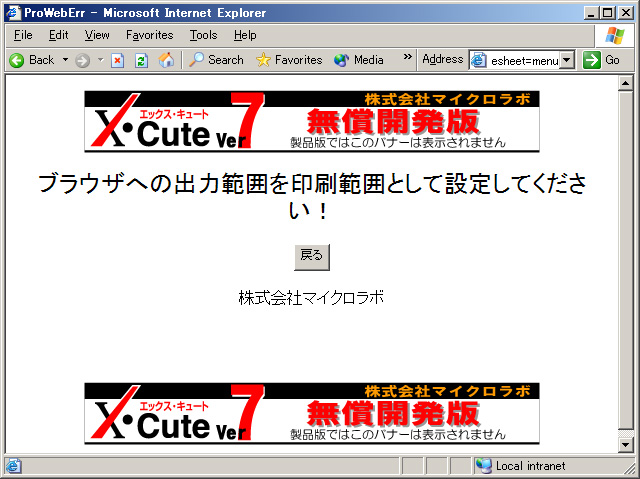The height and width of the screenshot is (479, 640).
Task: Click the ブラウザへの出力範囲 error message text
Action: [312, 197]
